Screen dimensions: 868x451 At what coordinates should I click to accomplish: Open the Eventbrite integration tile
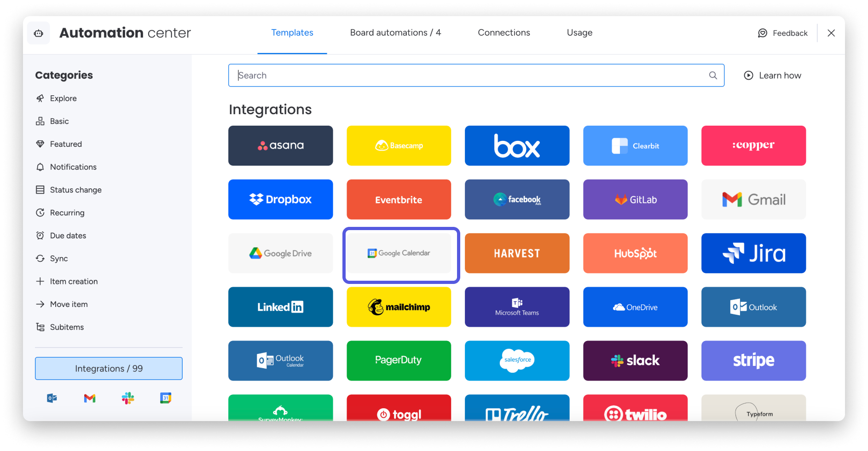[x=399, y=199]
